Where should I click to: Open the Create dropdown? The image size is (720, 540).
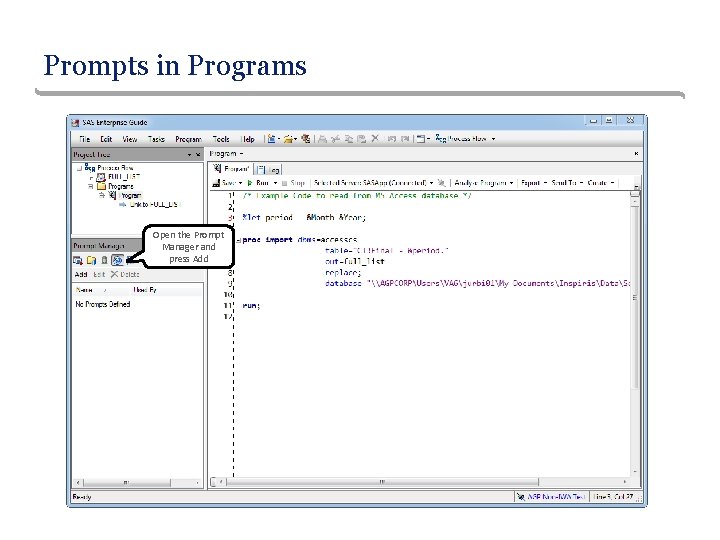[x=612, y=183]
